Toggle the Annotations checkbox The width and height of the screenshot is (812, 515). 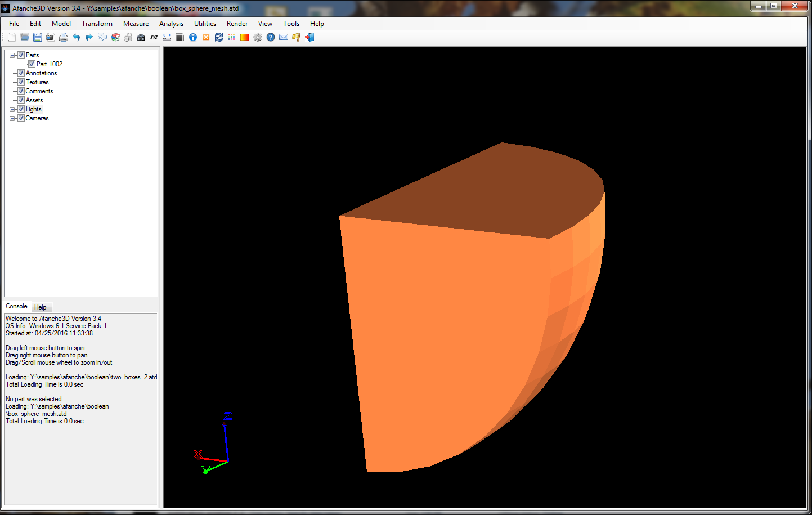click(21, 73)
